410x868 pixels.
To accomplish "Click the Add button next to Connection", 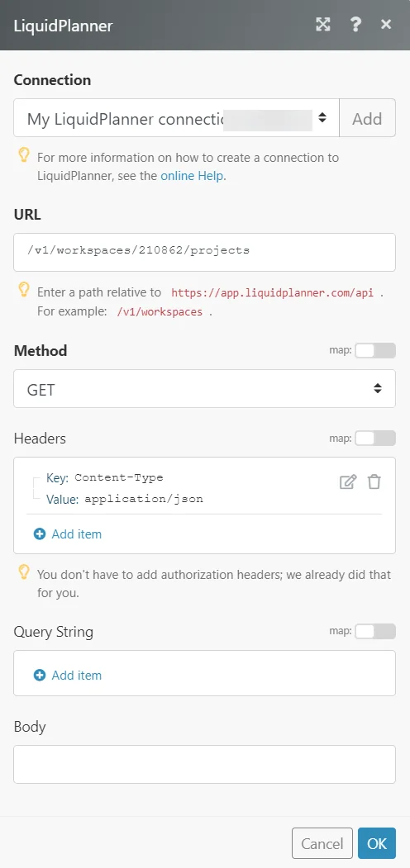I will pyautogui.click(x=367, y=118).
